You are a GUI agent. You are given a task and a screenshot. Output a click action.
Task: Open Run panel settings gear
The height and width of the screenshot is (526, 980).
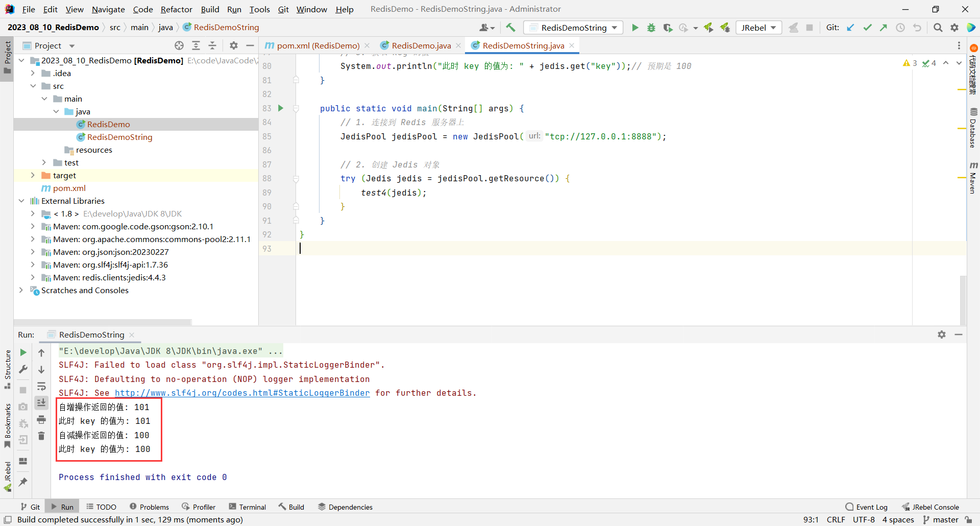coord(942,334)
